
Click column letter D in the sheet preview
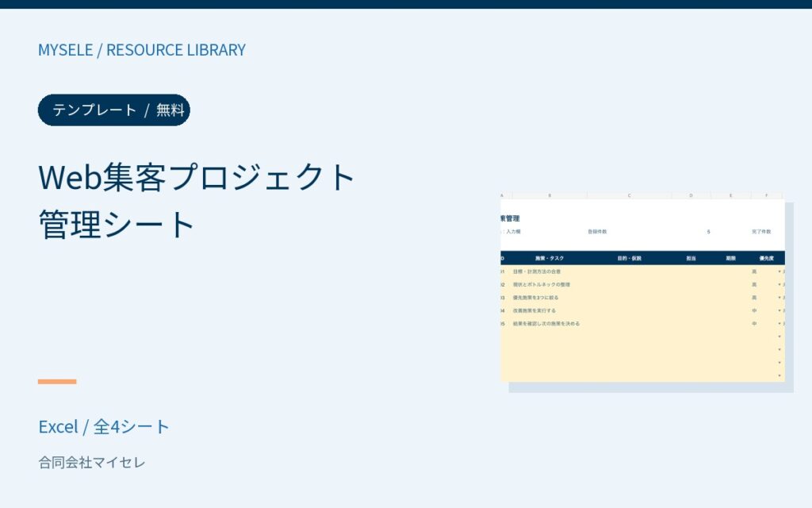691,195
